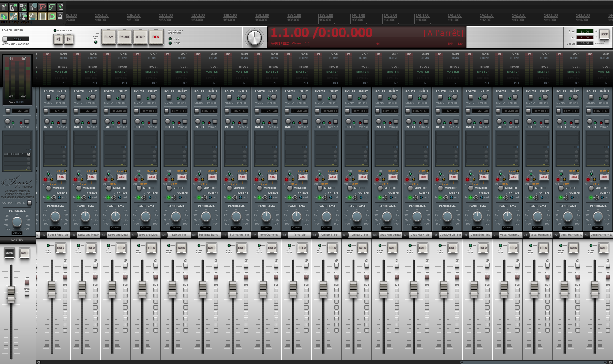The height and width of the screenshot is (364, 613).
Task: Toggle CUT mute on Toms_bip strip
Action: (306, 277)
